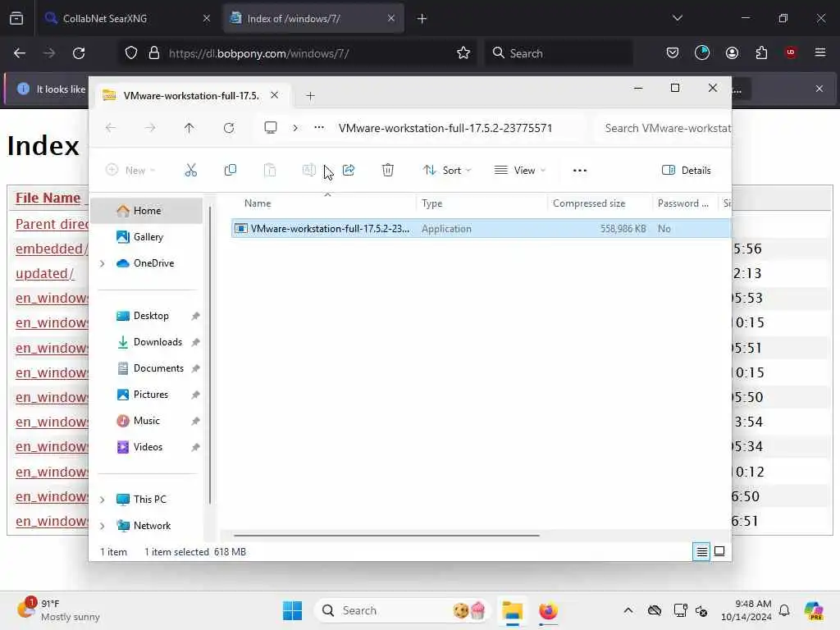Click the Password column header
840x630 pixels.
[683, 203]
